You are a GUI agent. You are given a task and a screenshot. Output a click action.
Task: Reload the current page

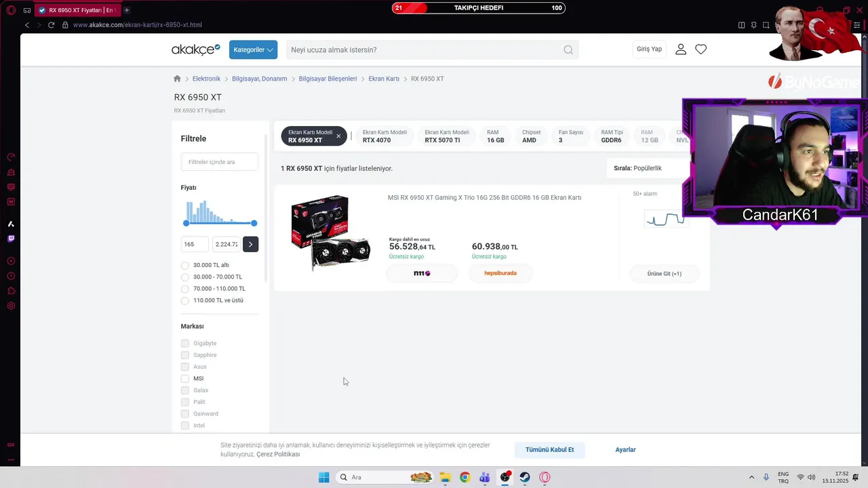[x=51, y=25]
